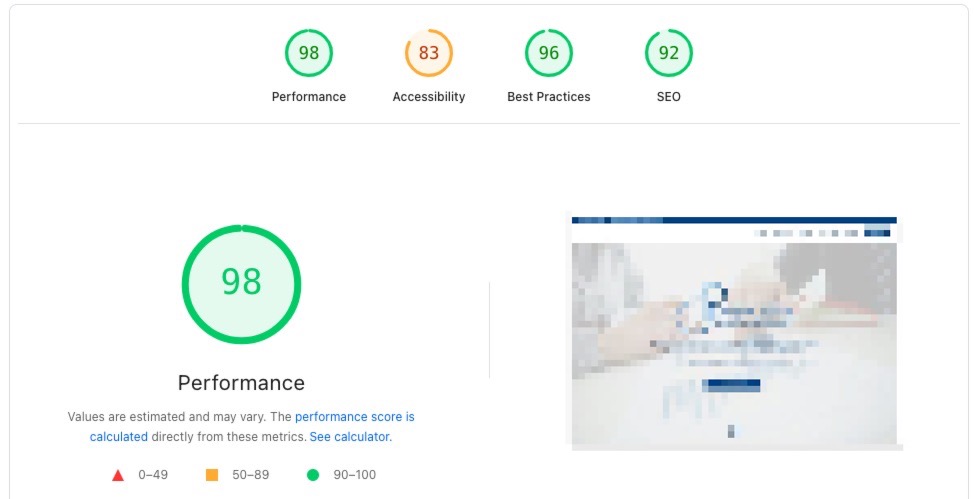Click the 0–49 score range label
Image resolution: width=974 pixels, height=499 pixels.
point(155,475)
